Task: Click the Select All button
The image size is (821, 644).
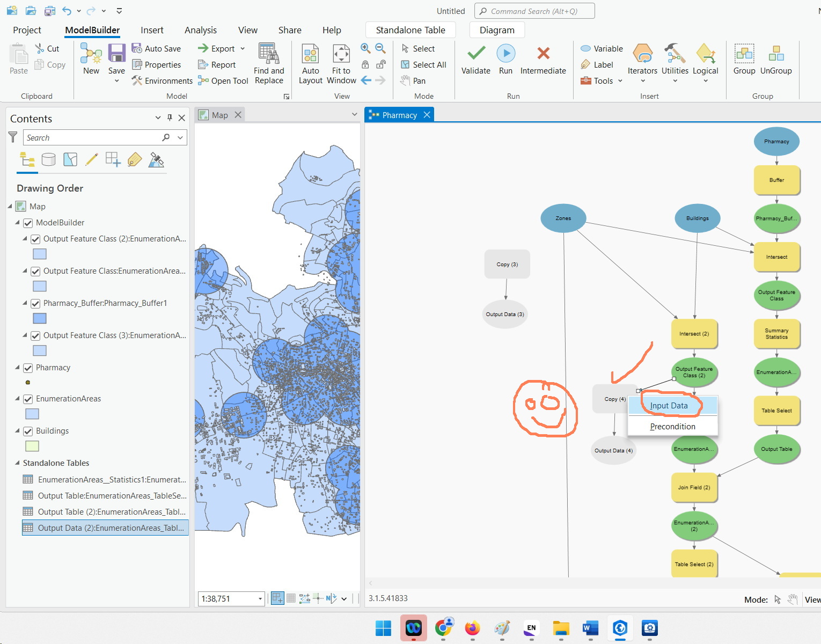Action: click(x=424, y=64)
